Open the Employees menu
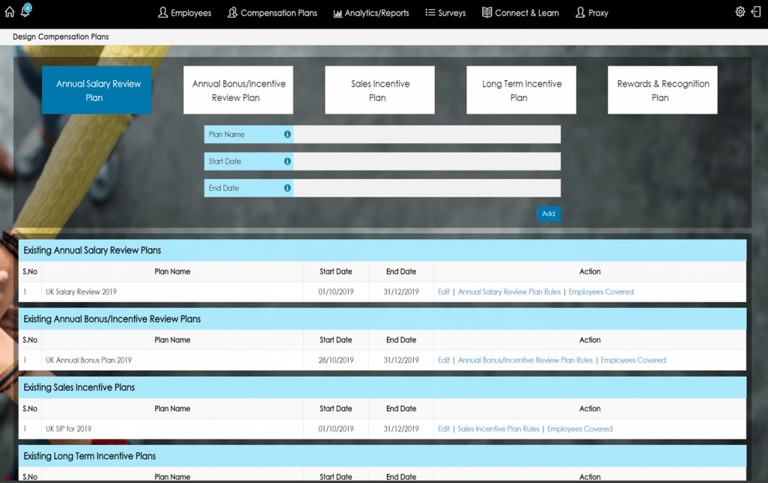The image size is (768, 483). 184,13
